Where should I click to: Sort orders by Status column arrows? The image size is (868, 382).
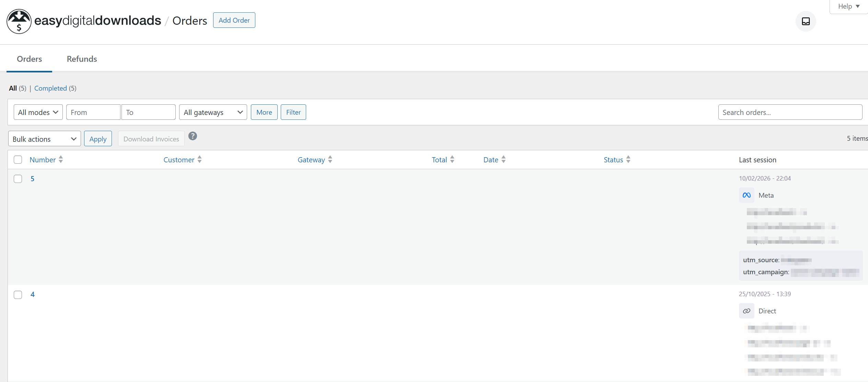tap(628, 160)
